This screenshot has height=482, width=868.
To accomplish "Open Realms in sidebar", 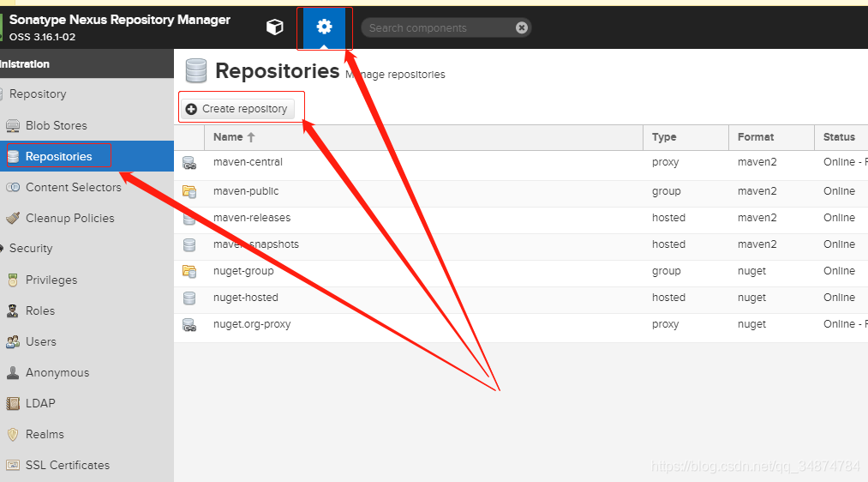I will 87,434.
